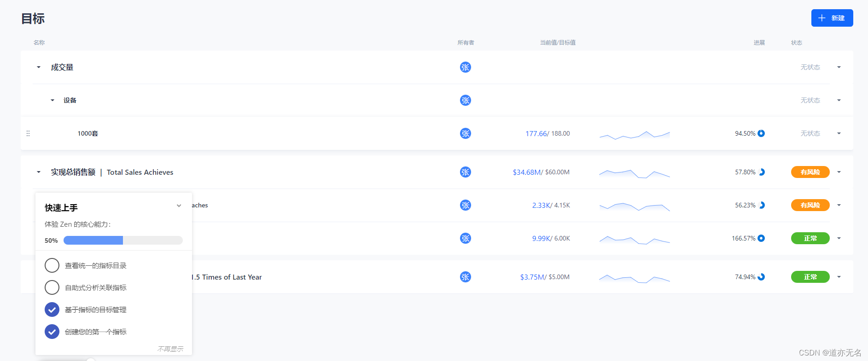The height and width of the screenshot is (361, 868).
Task: Click progress ring icon beside 74.94%
Action: pos(761,277)
